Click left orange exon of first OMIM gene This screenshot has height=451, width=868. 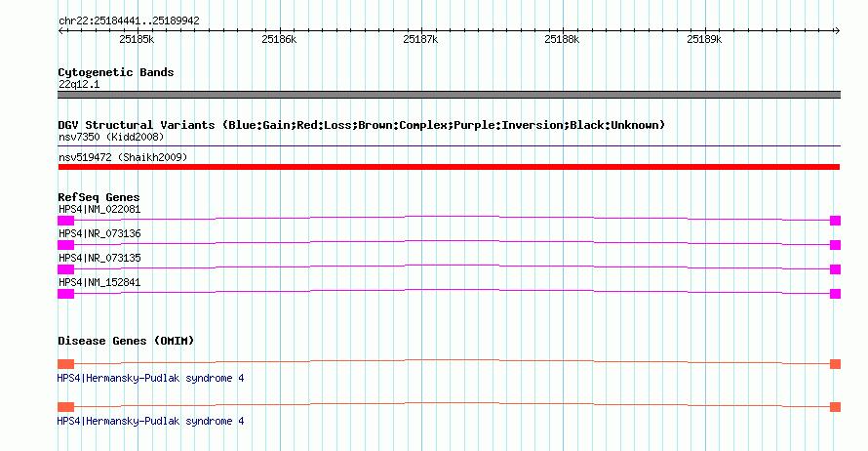tap(66, 364)
